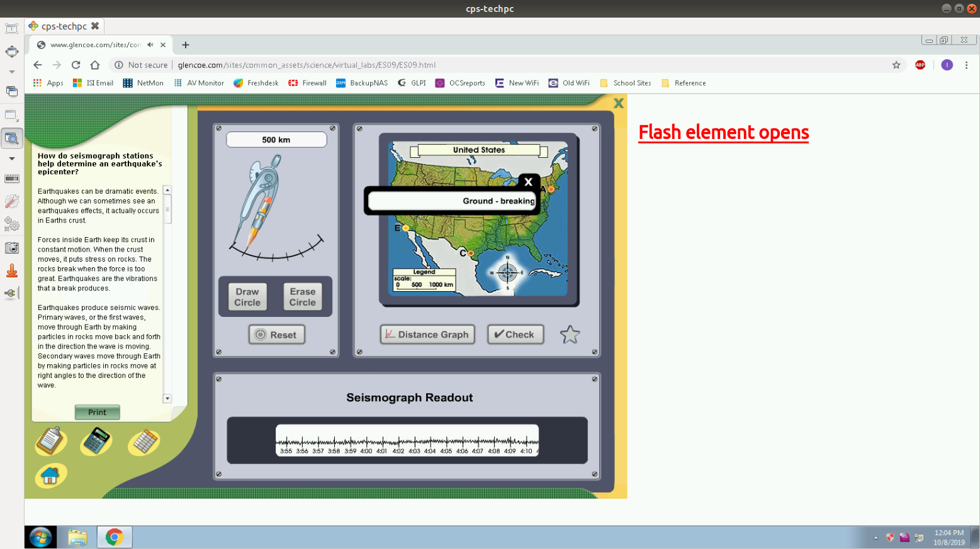Screen dimensions: 980x549
Task: Open the clipboard notes icon
Action: (x=51, y=441)
